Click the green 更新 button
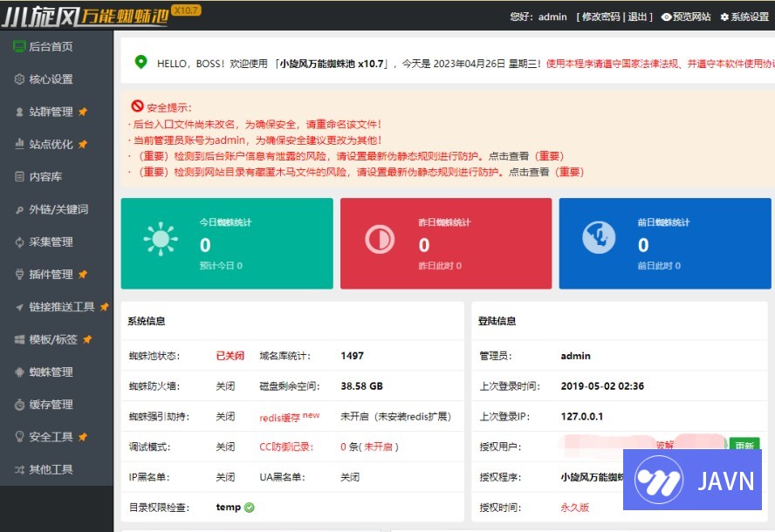Screen dimensions: 775x532 click(x=744, y=445)
